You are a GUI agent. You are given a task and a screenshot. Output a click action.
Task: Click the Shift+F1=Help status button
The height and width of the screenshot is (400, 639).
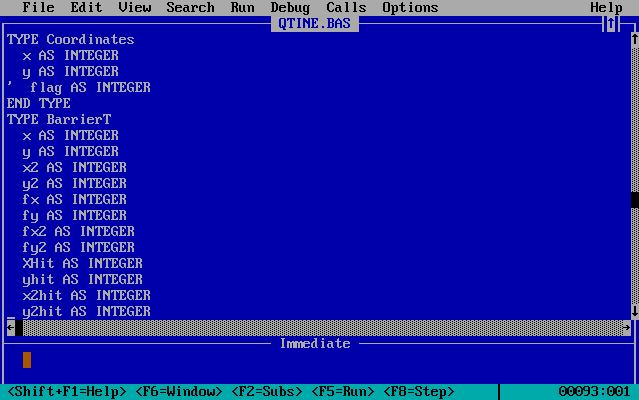(67, 391)
